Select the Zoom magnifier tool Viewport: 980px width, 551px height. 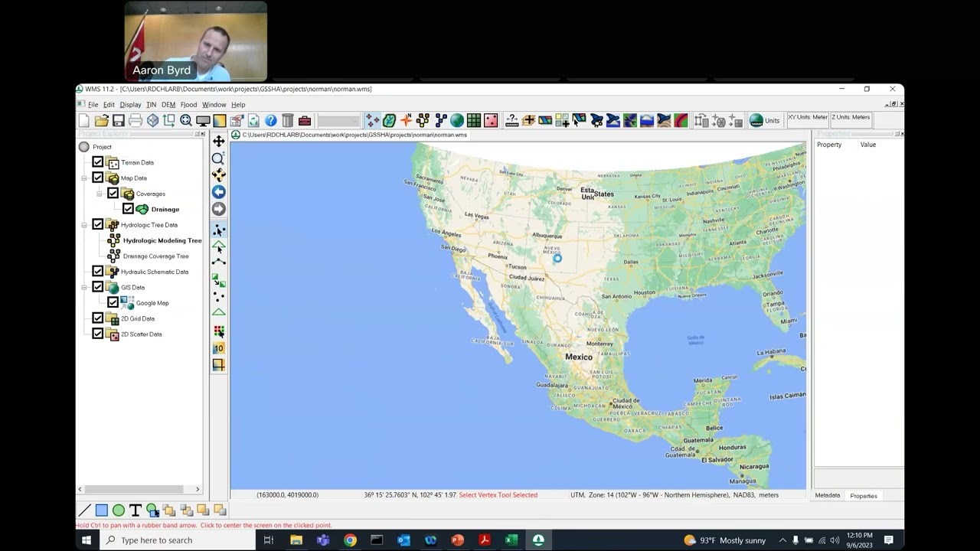tap(219, 158)
